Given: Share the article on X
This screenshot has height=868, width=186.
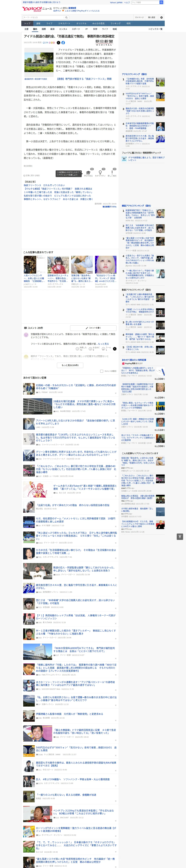Looking at the screenshot, I should click(x=58, y=43).
